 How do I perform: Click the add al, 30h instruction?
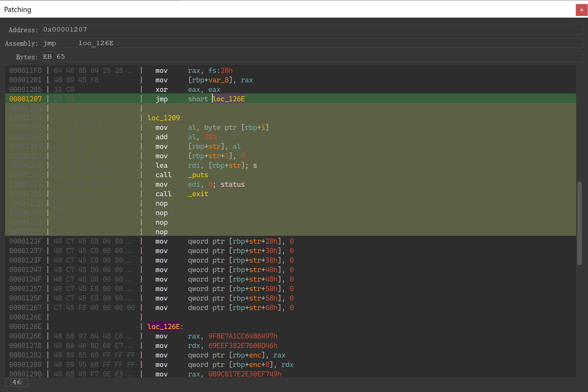pyautogui.click(x=198, y=137)
